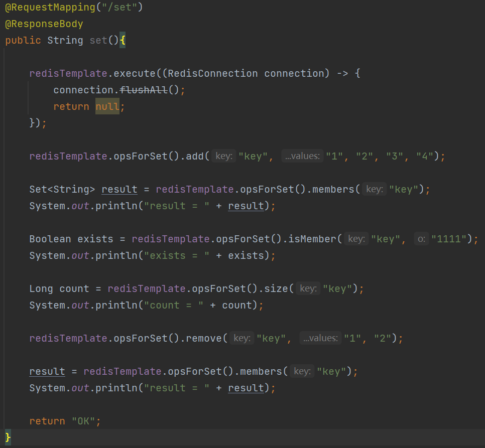Click the 'Boolean' type keyword
Screen dimensions: 485x448
pyautogui.click(x=50, y=239)
